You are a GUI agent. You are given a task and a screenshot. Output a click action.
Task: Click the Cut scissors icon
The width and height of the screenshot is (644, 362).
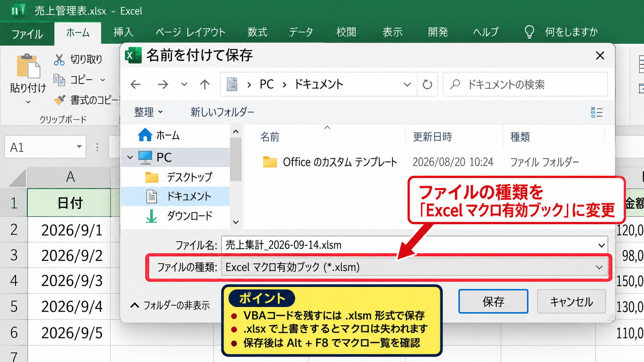59,60
